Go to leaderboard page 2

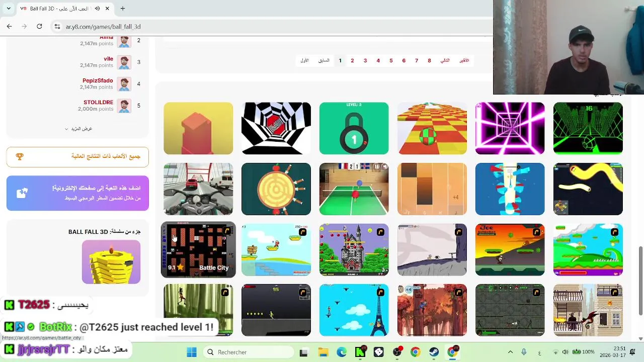click(x=352, y=60)
